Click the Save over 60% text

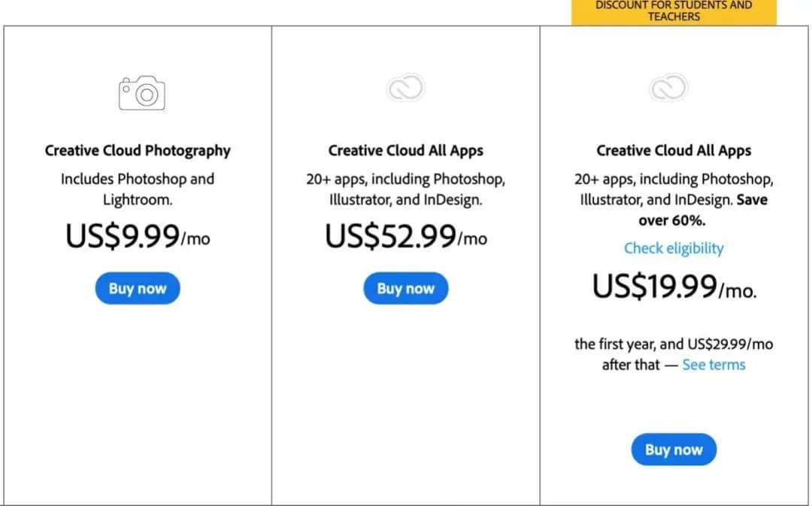pyautogui.click(x=703, y=211)
